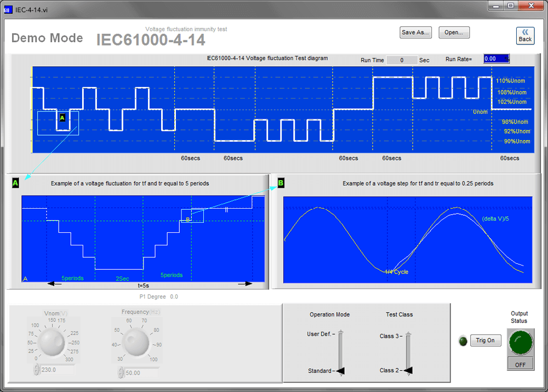Click the Open... button

(x=454, y=32)
